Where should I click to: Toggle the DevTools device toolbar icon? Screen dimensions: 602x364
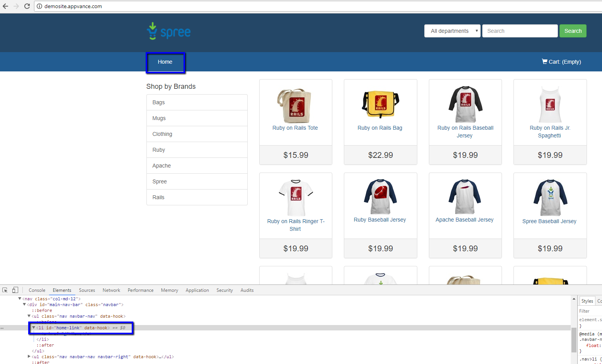(15, 290)
